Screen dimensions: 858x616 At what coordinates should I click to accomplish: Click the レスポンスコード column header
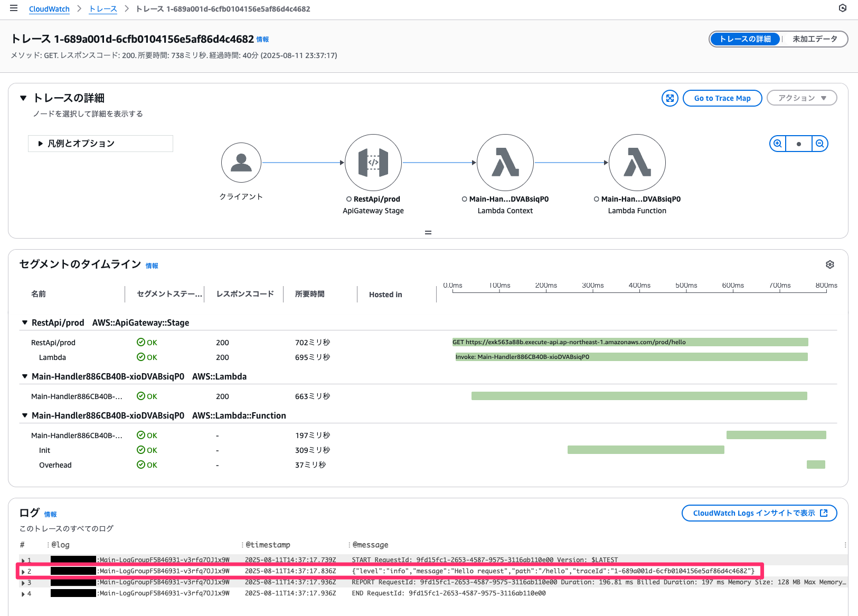click(245, 294)
